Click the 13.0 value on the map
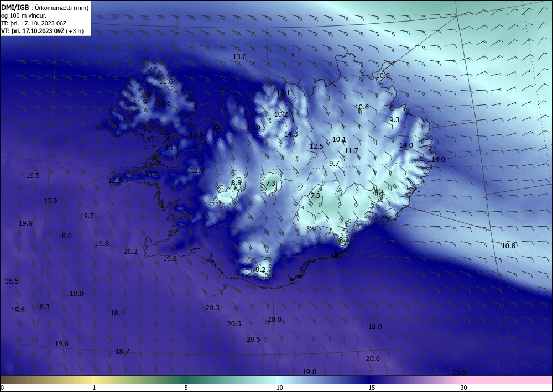The height and width of the screenshot is (392, 553). tap(239, 57)
